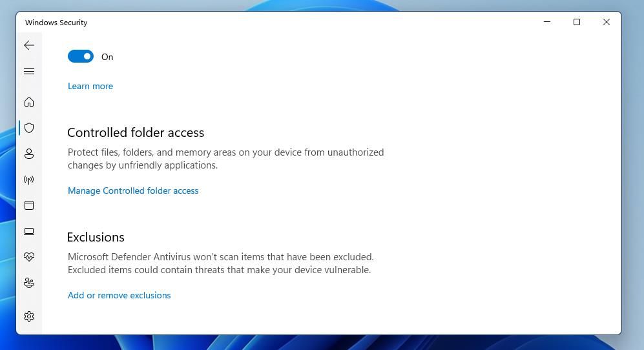The width and height of the screenshot is (644, 350).
Task: Open Manage Controlled folder access link
Action: (133, 190)
